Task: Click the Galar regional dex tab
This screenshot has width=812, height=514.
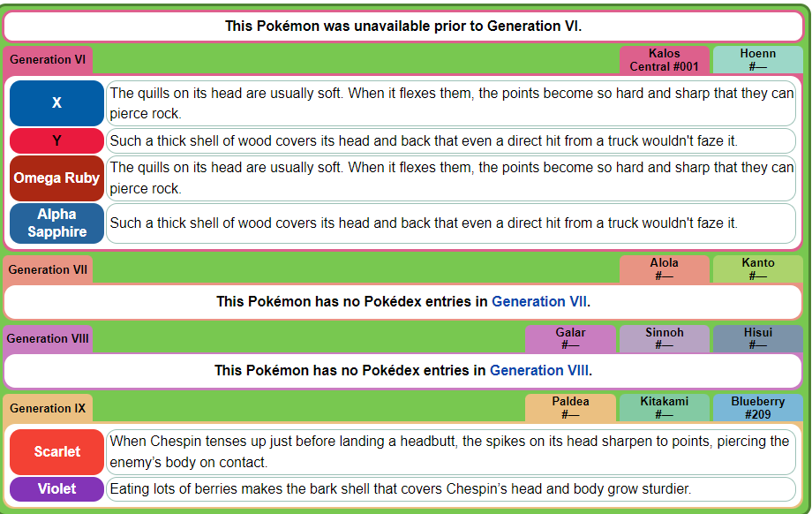Action: [571, 339]
